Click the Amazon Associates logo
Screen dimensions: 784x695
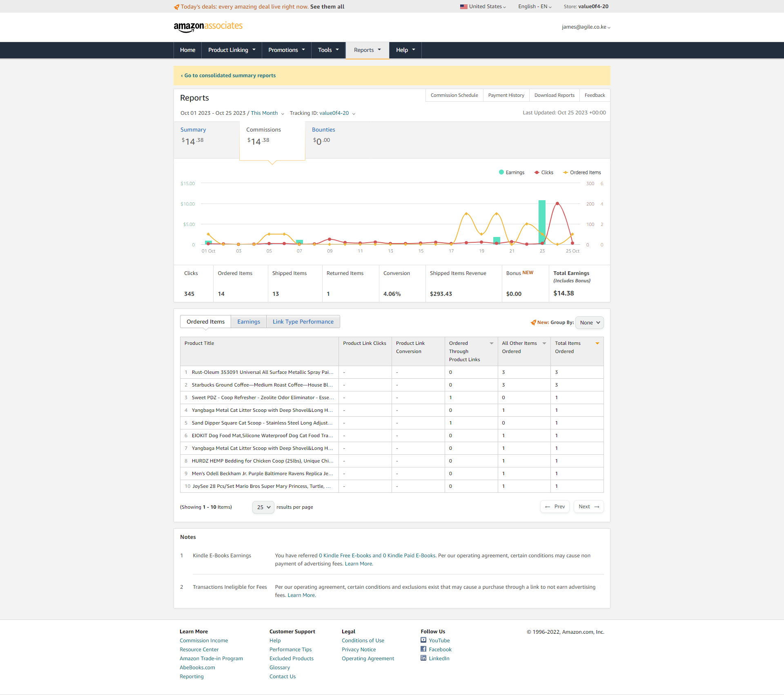click(x=208, y=27)
